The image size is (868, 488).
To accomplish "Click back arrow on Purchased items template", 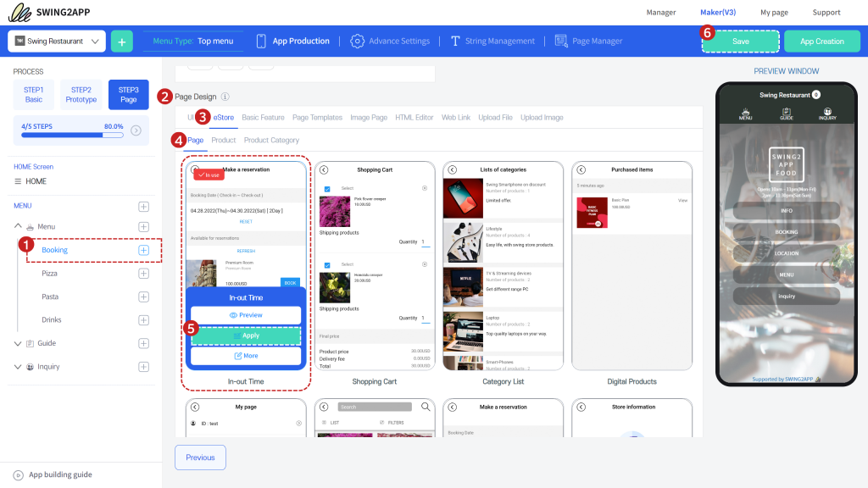I will tap(581, 169).
